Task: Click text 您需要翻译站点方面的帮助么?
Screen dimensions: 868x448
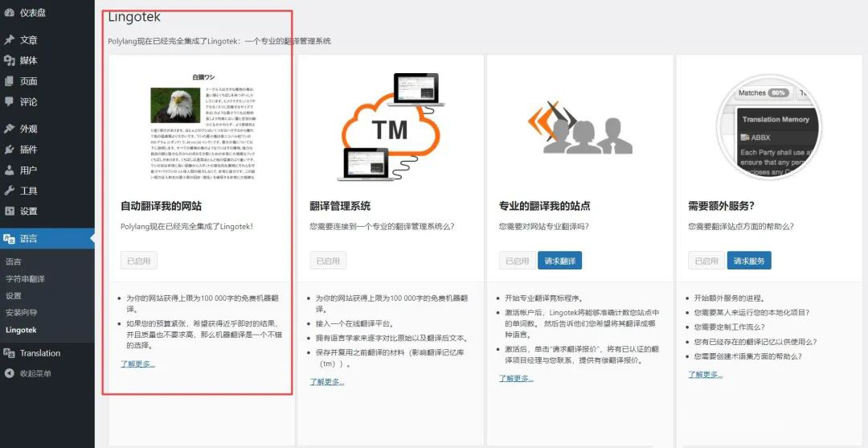Action: pos(741,227)
